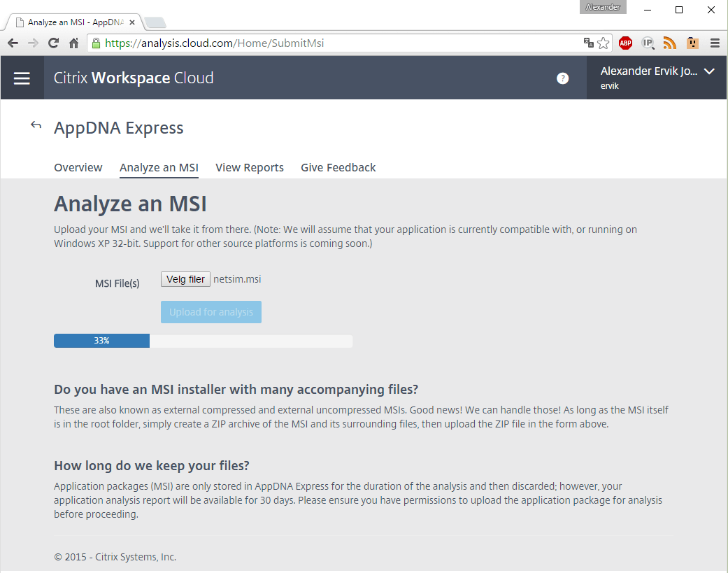Click the AppDNA Express page title
Screen dimensions: 728x573
118,128
